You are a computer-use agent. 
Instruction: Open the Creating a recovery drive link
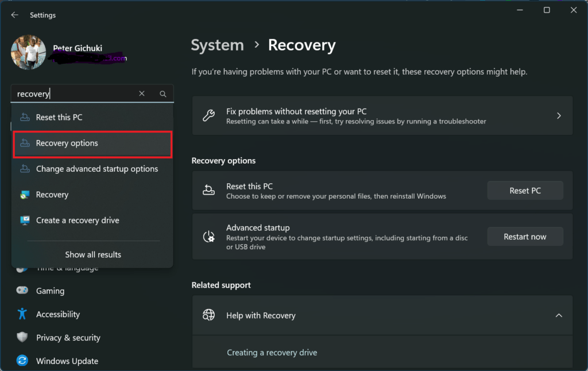(x=272, y=352)
